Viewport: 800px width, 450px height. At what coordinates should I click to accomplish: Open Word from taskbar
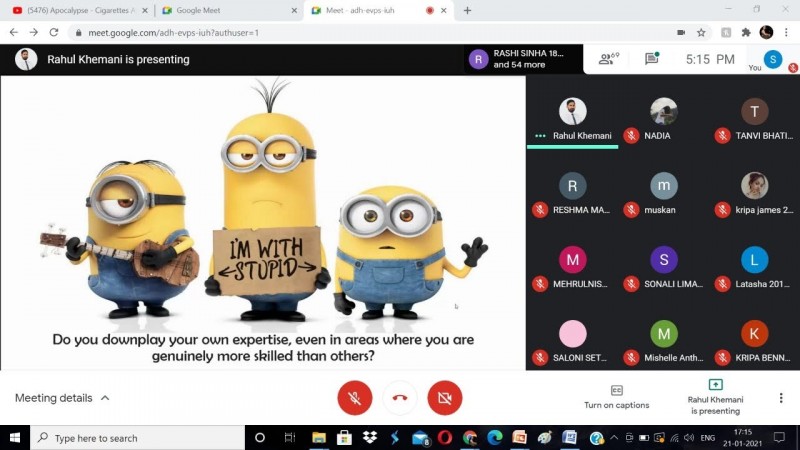coord(569,438)
